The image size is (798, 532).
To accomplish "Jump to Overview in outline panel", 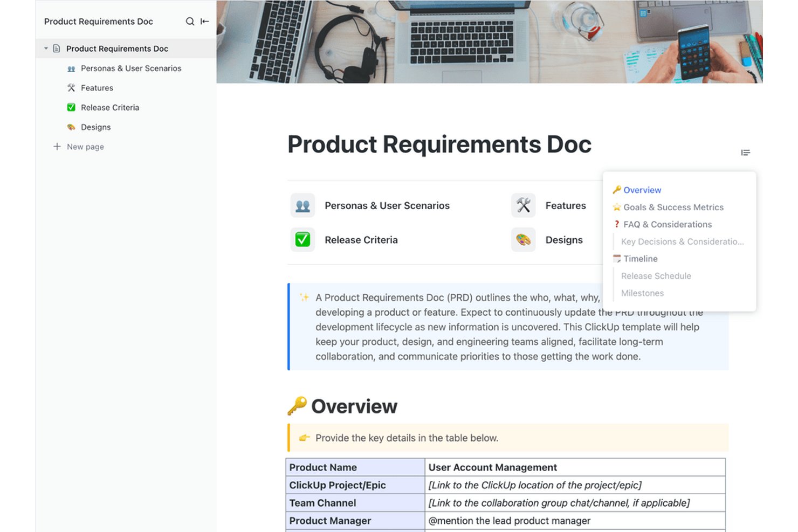I will pos(642,190).
